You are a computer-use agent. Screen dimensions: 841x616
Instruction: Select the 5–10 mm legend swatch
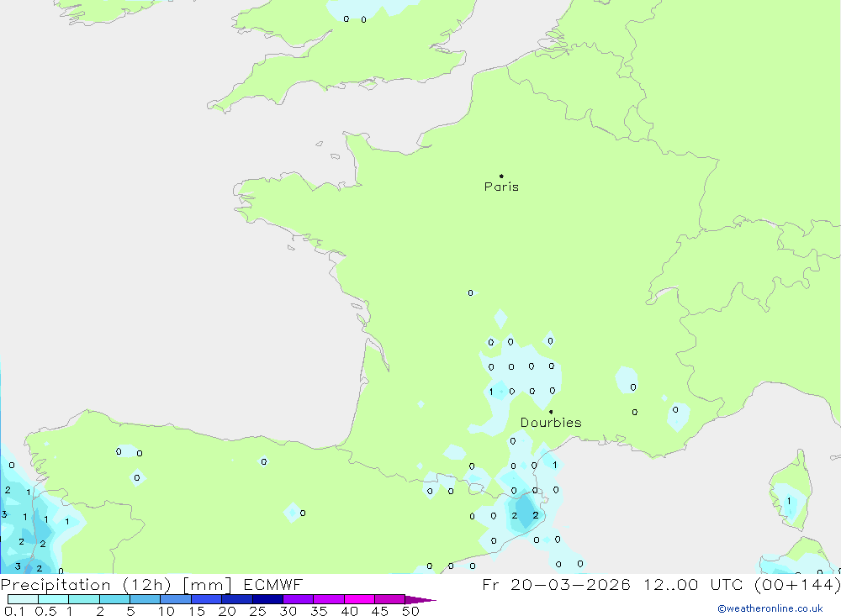pyautogui.click(x=145, y=599)
